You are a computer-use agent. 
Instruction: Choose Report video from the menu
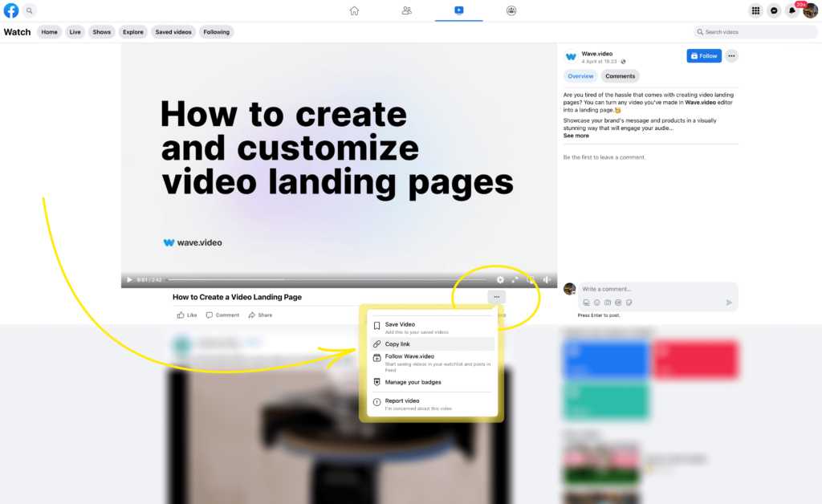[x=432, y=404]
